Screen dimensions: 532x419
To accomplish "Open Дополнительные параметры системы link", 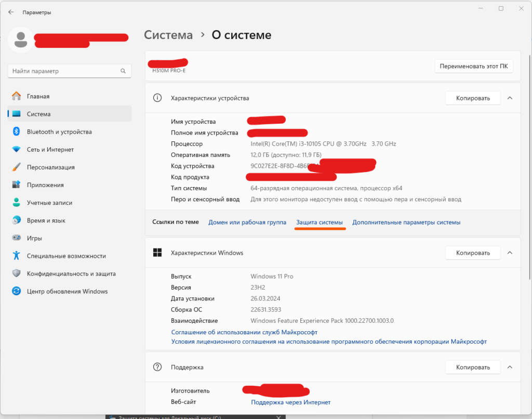I will tap(406, 222).
